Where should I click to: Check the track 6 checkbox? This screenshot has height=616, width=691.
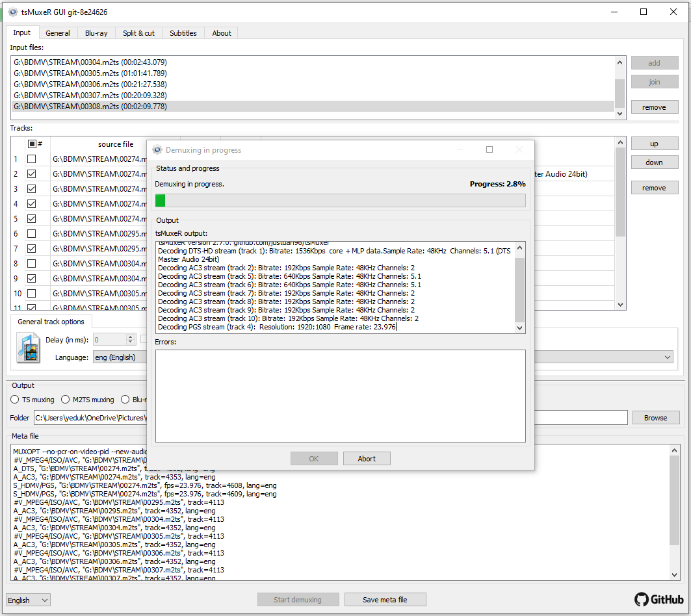(32, 233)
